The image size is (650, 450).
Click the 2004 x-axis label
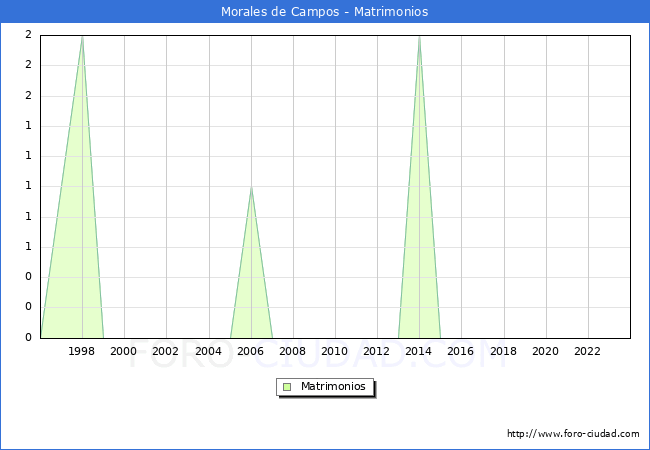[x=208, y=351]
